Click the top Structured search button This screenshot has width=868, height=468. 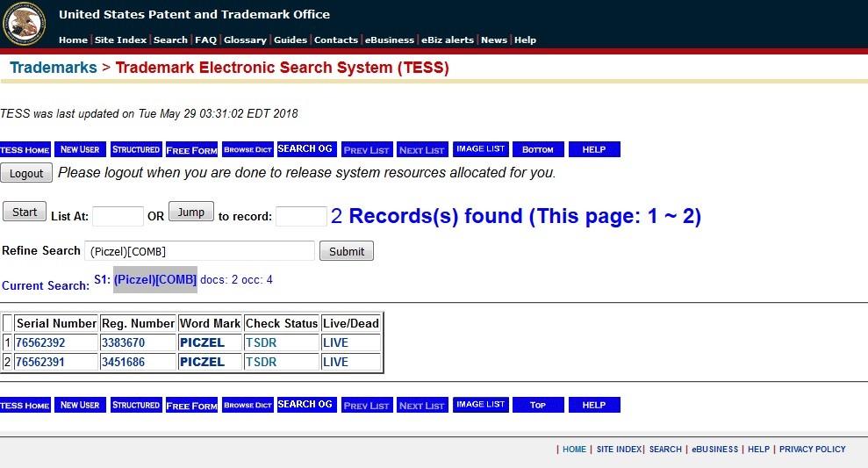pos(136,149)
